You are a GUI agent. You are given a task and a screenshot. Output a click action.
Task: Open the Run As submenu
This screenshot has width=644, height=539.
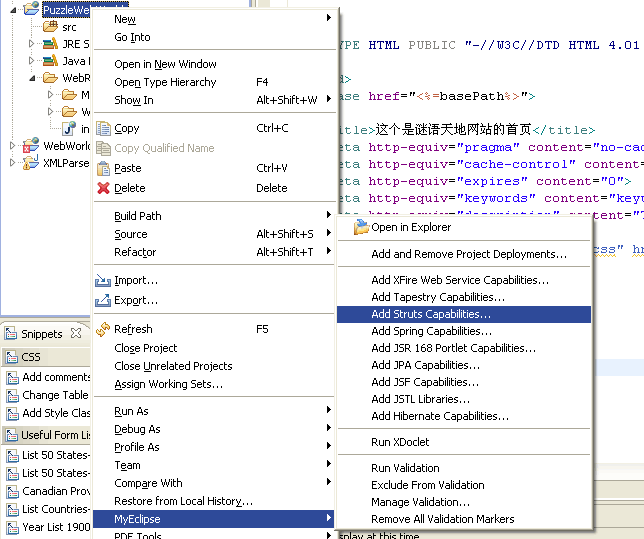214,411
